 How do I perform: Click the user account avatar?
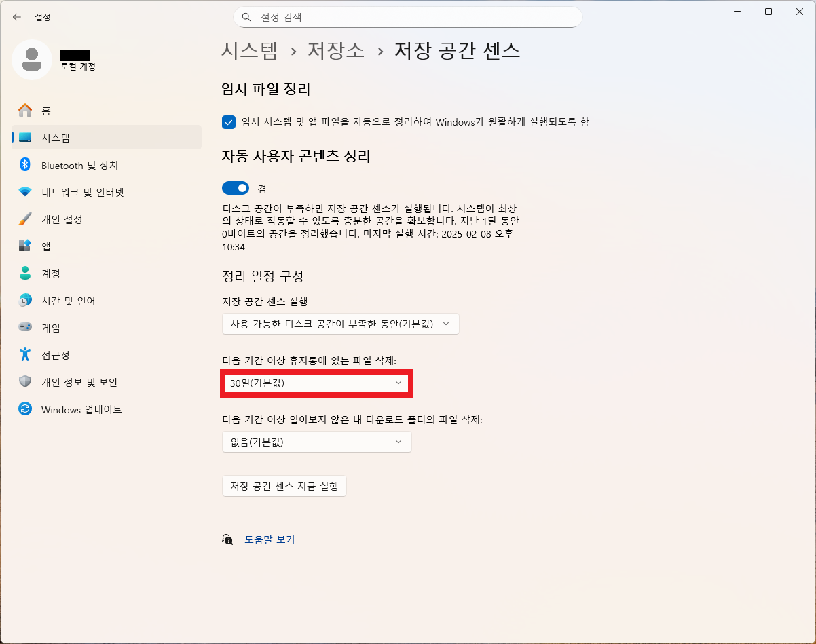point(31,60)
